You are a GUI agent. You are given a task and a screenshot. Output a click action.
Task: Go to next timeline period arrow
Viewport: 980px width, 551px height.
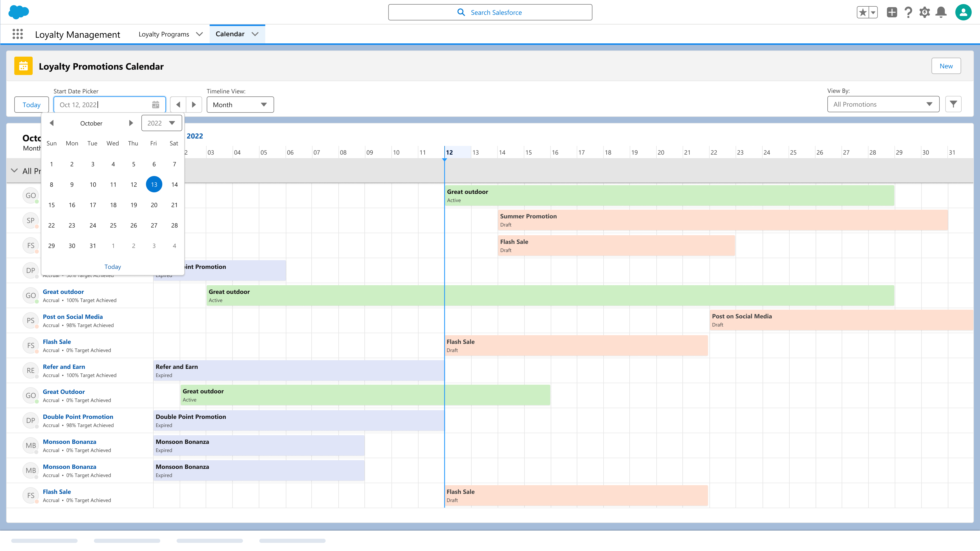click(x=194, y=105)
